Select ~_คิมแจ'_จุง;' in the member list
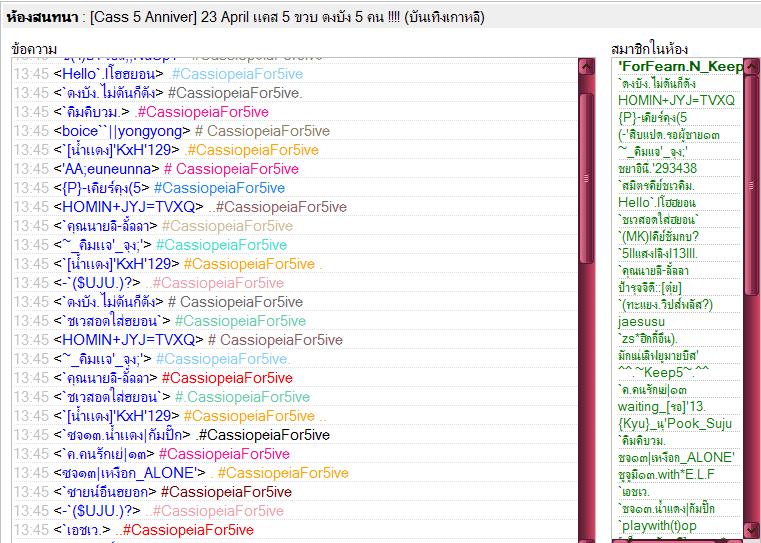This screenshot has width=761, height=543. click(x=653, y=151)
